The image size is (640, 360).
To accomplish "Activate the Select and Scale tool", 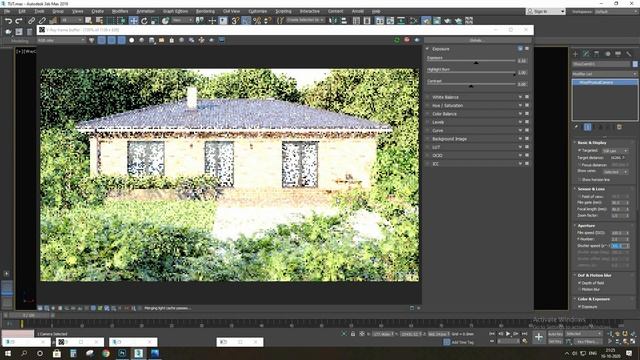I will 155,20.
